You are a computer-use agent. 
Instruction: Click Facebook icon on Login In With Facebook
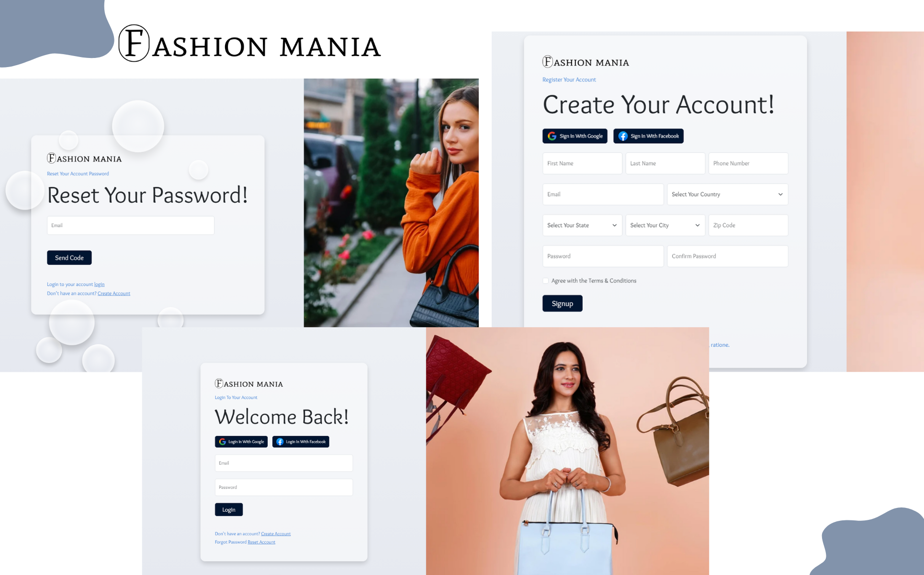(280, 442)
